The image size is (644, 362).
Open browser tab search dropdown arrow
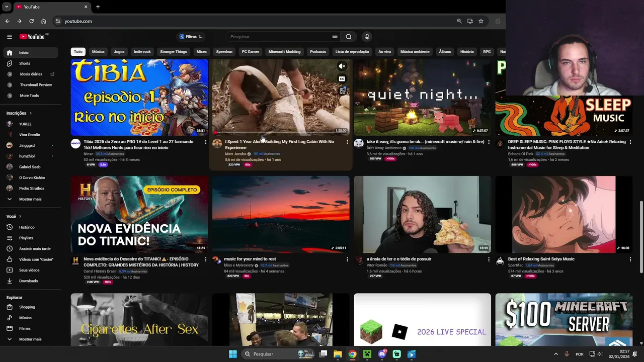[x=7, y=7]
